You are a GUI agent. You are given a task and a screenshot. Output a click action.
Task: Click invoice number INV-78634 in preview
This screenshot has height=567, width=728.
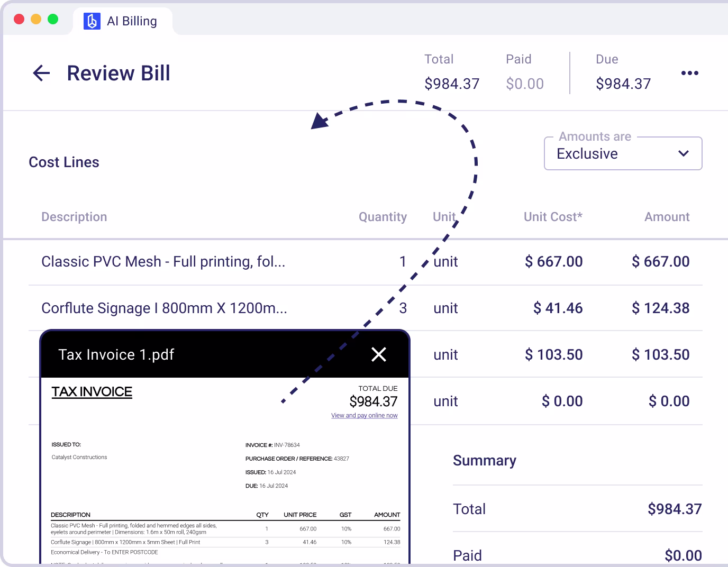tap(287, 445)
